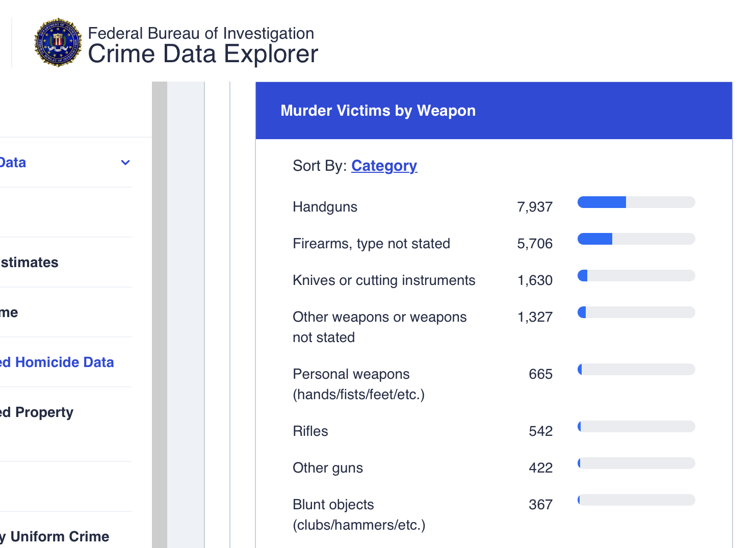Screen dimensions: 756x548
Task: Click the Handguns progress bar
Action: pos(636,202)
